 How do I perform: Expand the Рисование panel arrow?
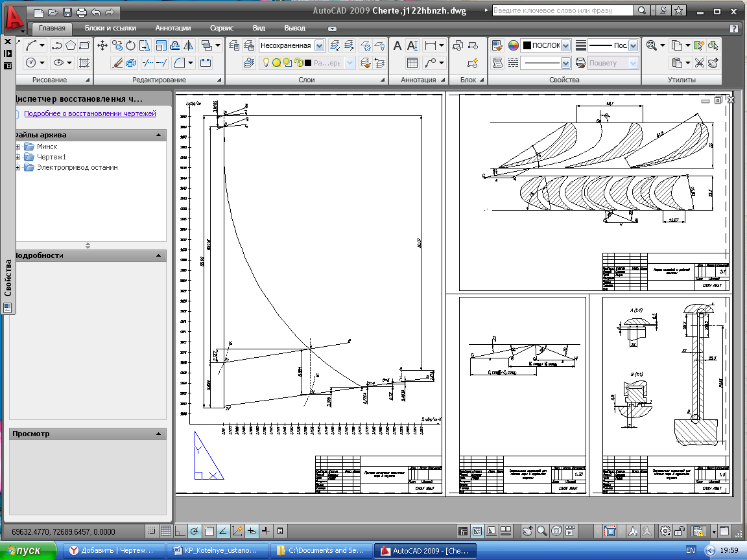coord(88,80)
